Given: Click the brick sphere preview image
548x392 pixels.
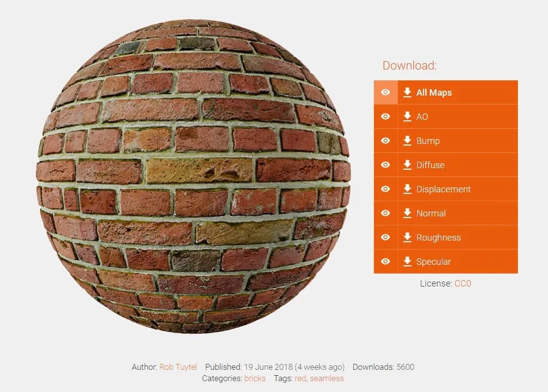Looking at the screenshot, I should 193,176.
